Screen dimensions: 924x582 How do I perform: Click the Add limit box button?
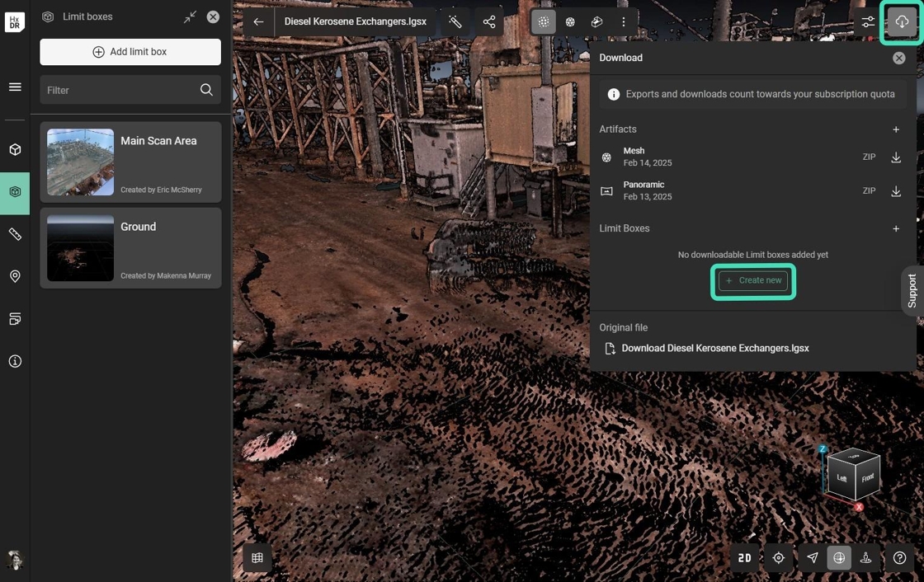[x=130, y=52]
